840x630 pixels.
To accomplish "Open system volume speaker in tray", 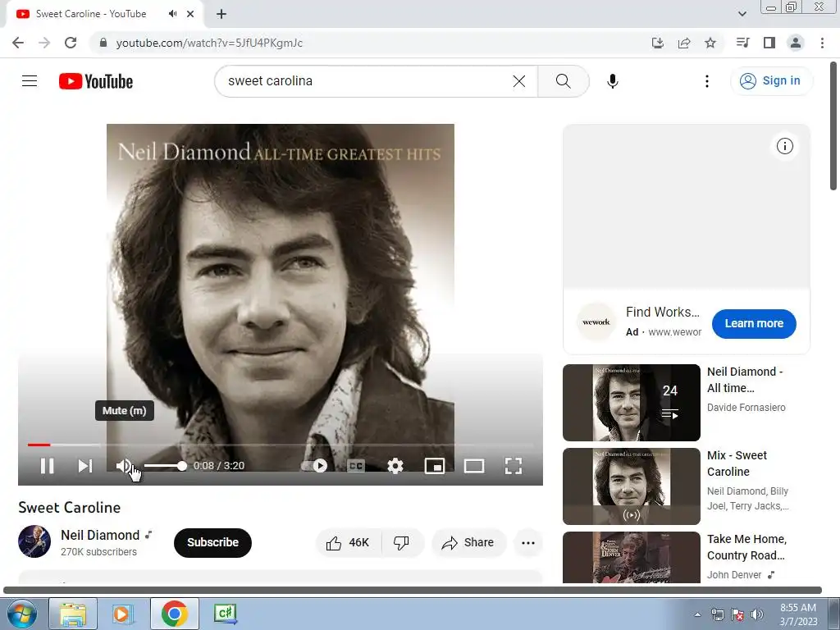I will 757,614.
